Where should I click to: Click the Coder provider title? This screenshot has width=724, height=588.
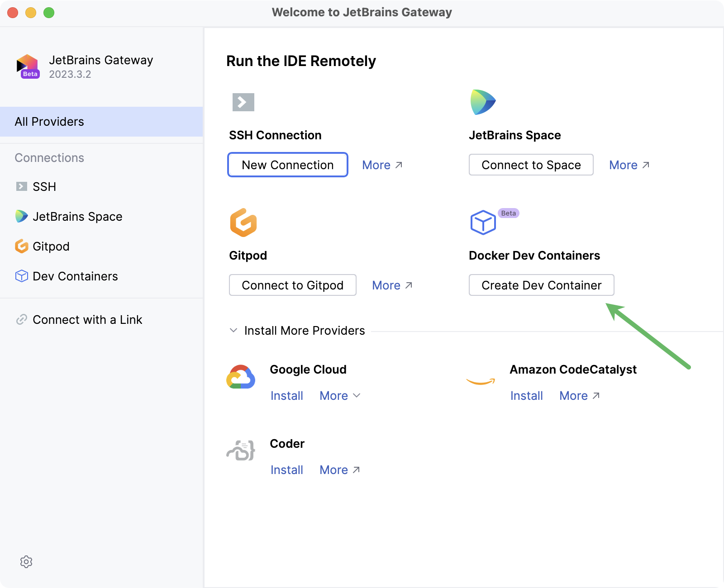click(x=287, y=444)
